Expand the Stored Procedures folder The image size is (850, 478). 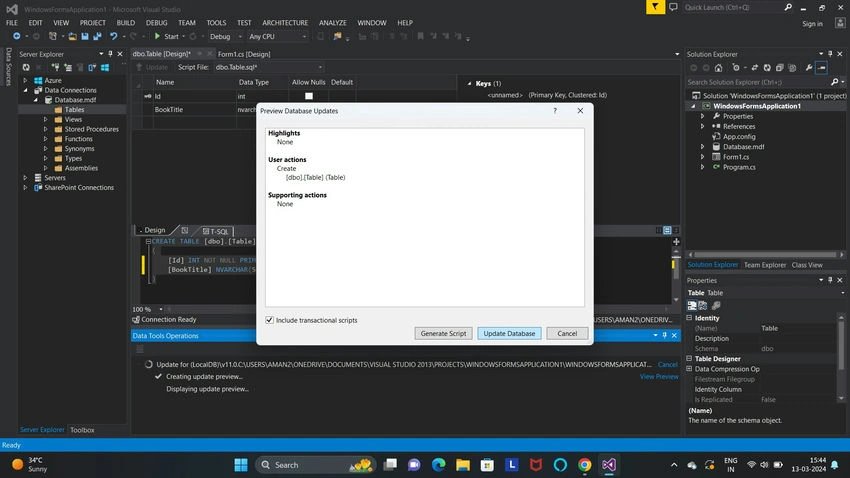tap(46, 129)
